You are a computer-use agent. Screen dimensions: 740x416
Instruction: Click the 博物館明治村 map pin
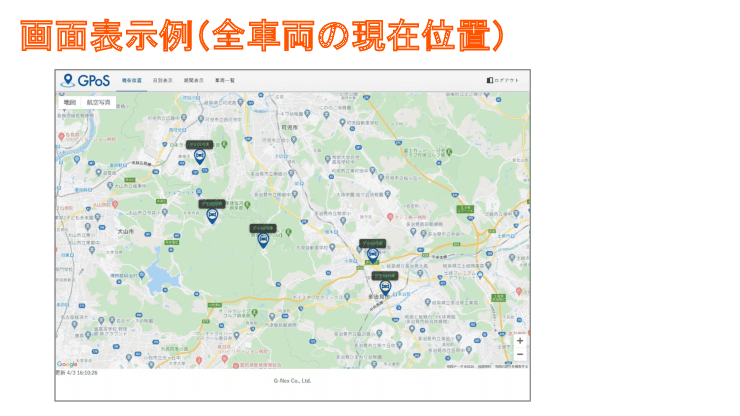click(141, 274)
